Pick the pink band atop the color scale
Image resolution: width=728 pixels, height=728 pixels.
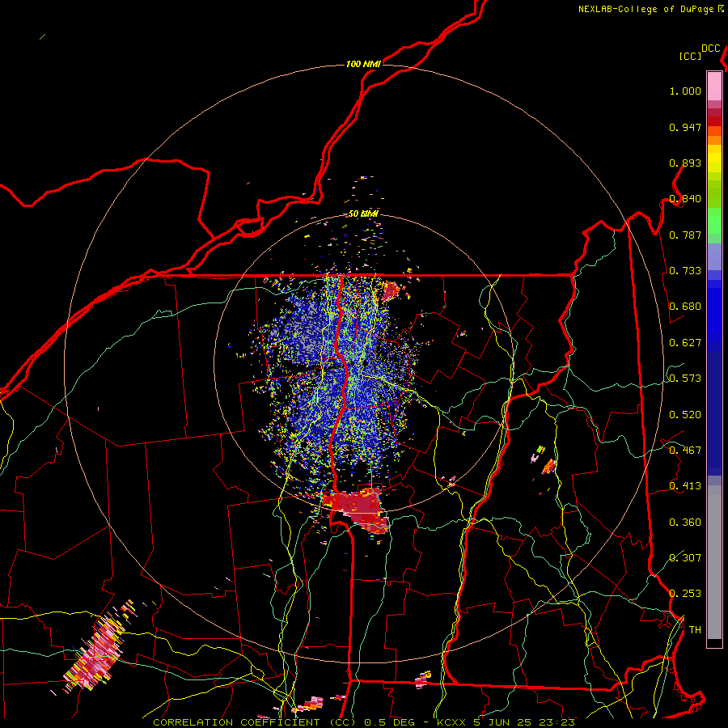click(714, 87)
